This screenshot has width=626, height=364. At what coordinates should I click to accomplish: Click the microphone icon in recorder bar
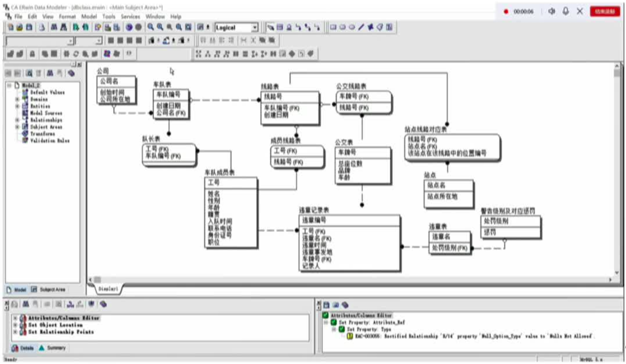point(565,11)
